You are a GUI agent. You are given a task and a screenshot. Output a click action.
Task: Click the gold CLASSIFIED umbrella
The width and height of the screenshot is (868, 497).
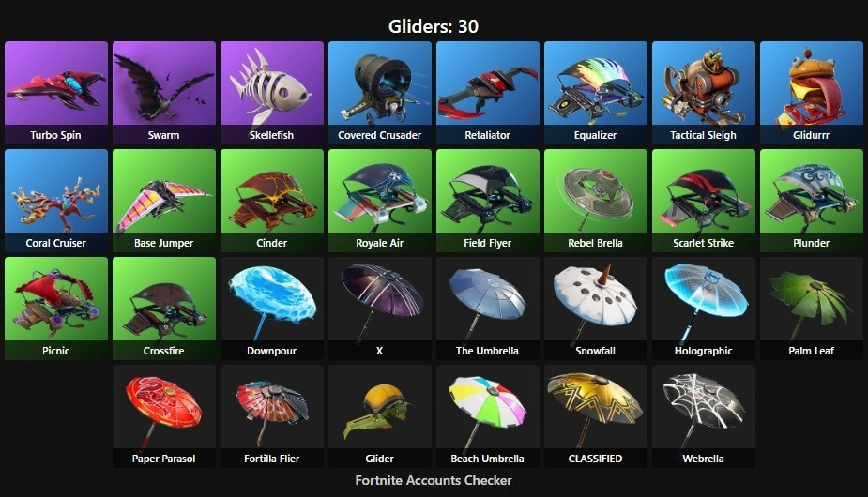point(596,416)
